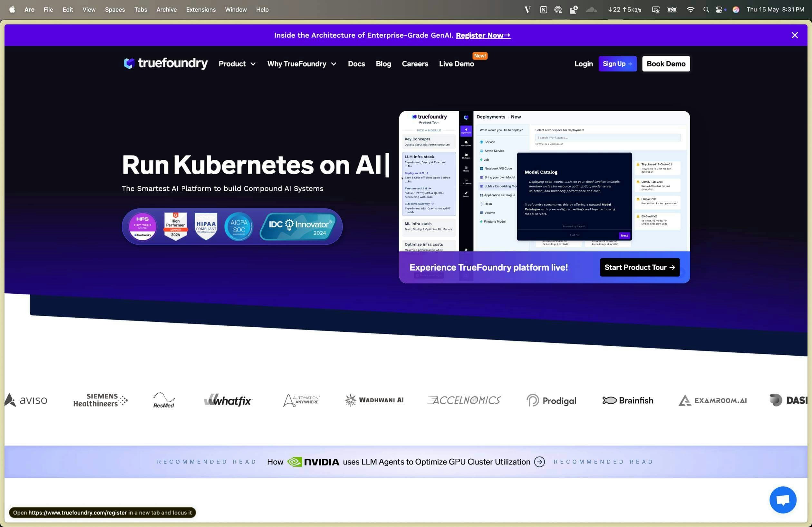
Task: Open the Tabs menu
Action: point(140,10)
